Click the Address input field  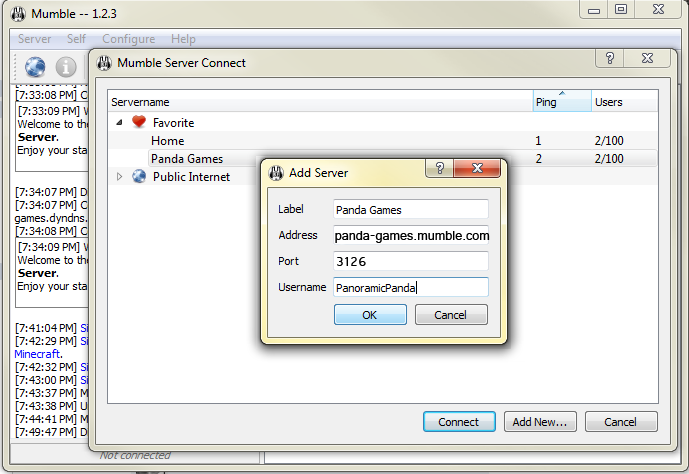411,235
